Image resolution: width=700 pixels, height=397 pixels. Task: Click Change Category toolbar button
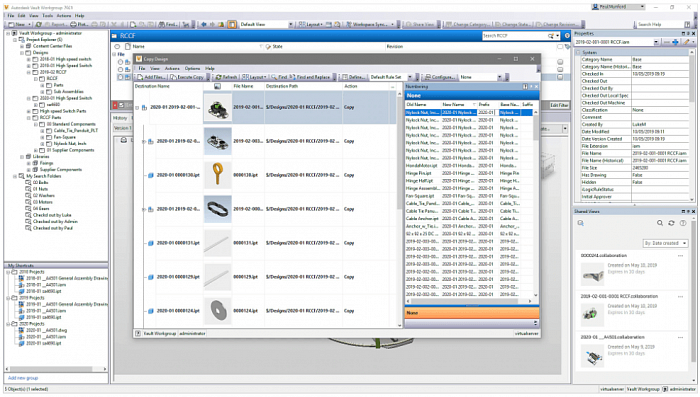467,24
